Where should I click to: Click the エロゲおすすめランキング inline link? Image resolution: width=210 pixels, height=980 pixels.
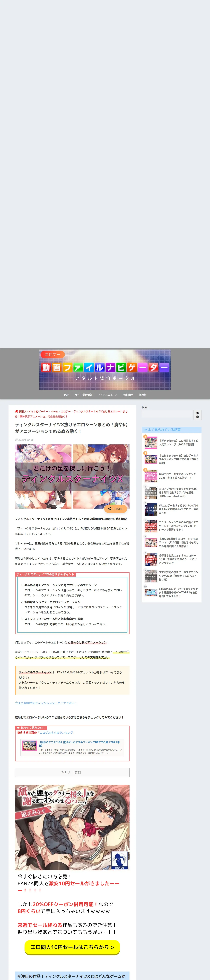pos(56,733)
